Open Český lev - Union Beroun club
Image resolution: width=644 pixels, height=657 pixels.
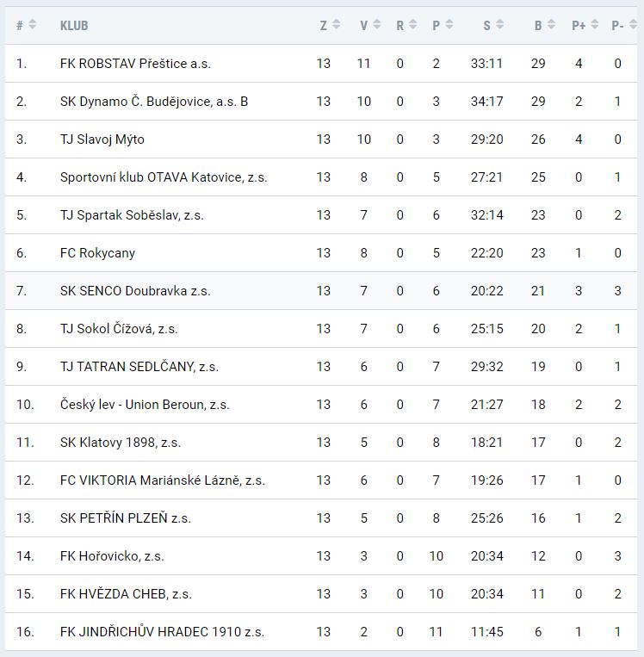[145, 405]
